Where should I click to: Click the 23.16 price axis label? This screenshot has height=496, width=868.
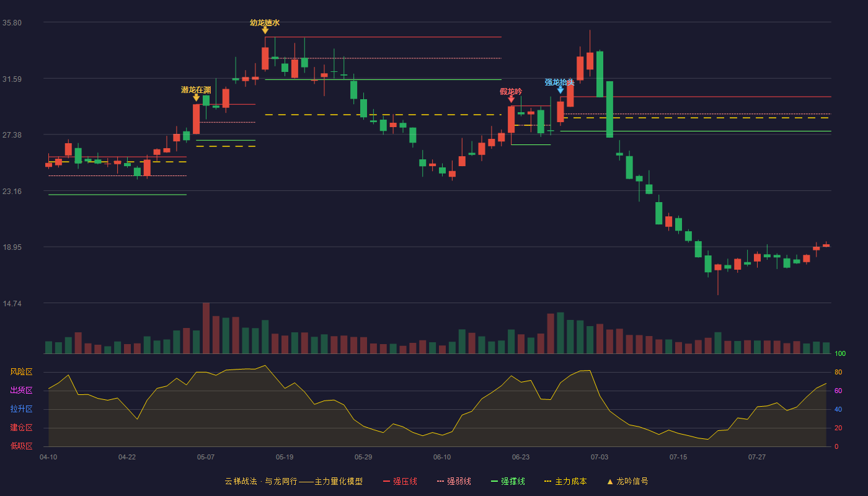point(12,191)
